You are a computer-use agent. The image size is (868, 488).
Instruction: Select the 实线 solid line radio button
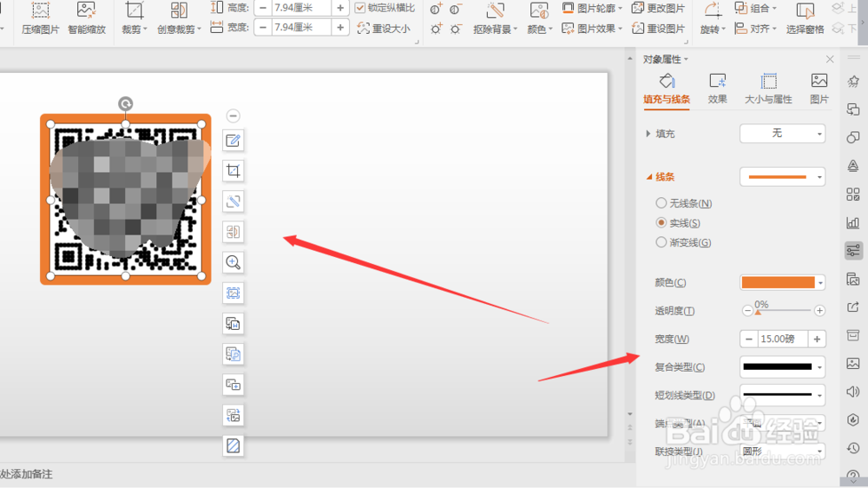(661, 222)
